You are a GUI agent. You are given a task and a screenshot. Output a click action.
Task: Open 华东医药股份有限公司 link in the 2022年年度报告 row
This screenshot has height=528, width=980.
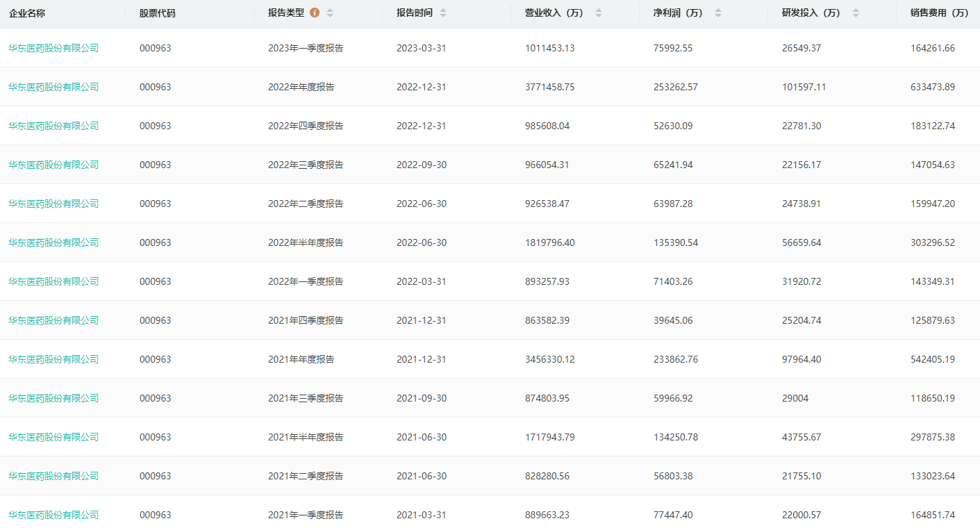pyautogui.click(x=53, y=87)
